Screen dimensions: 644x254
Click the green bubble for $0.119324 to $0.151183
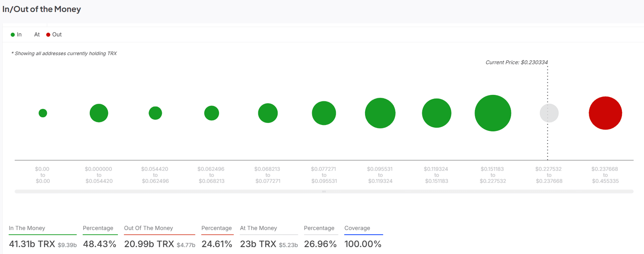(436, 113)
